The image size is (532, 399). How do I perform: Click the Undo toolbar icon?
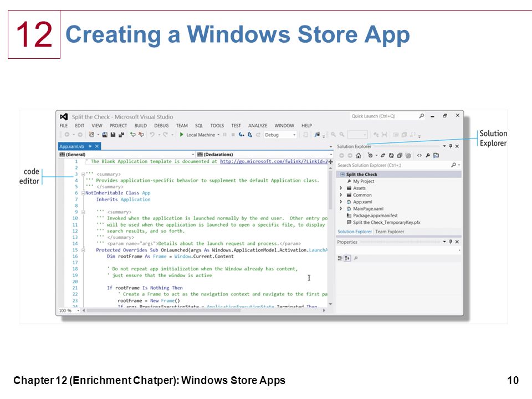[152, 135]
